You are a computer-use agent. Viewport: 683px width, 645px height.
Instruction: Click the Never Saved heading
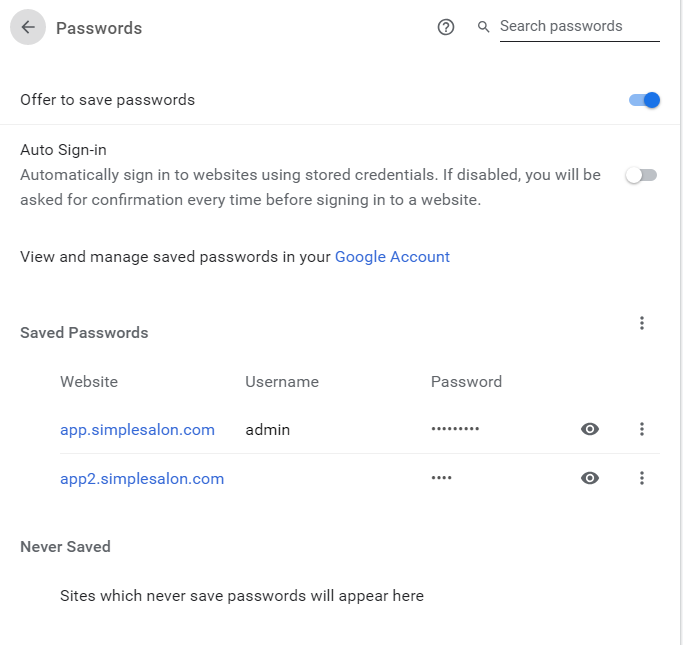click(x=65, y=547)
